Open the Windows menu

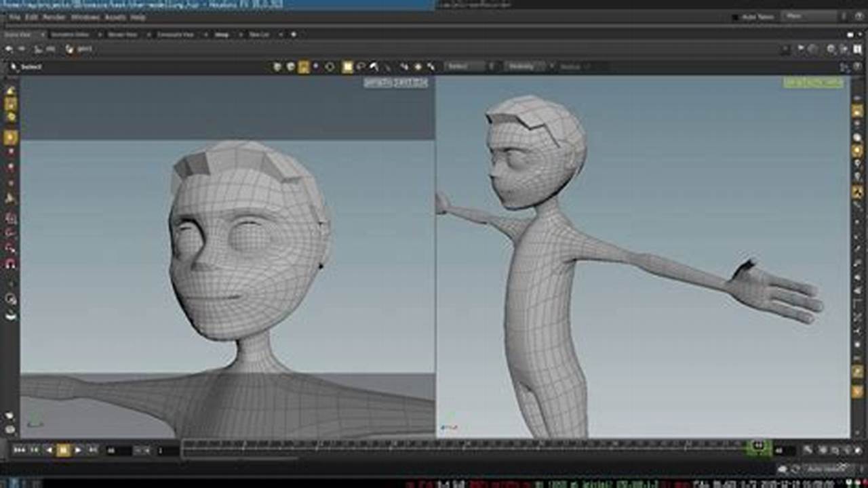pyautogui.click(x=85, y=17)
